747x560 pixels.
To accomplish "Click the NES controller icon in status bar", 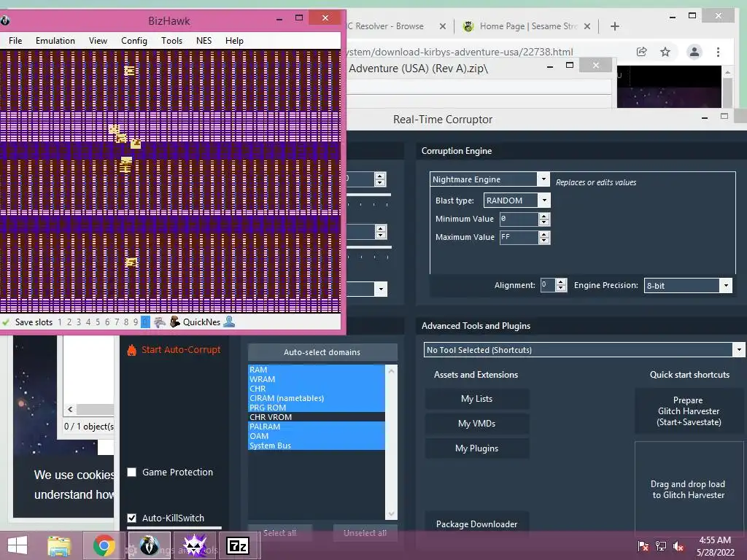I will tap(160, 322).
